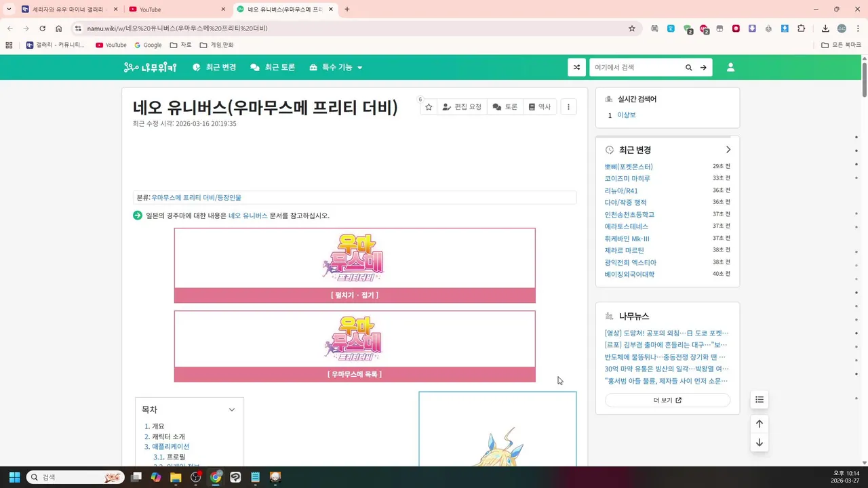The height and width of the screenshot is (488, 868).
Task: Open 최근 변경 in the top navigation
Action: click(x=214, y=67)
